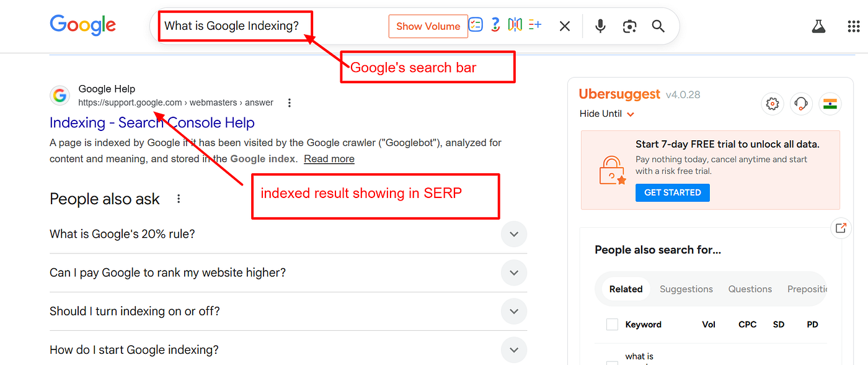Switch to the Suggestions tab
Image resolution: width=868 pixels, height=365 pixels.
pos(686,289)
